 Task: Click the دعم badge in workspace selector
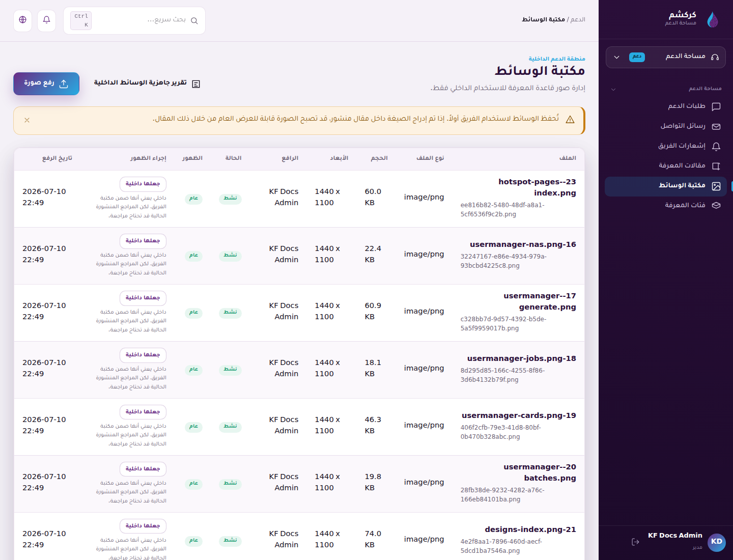pyautogui.click(x=637, y=57)
